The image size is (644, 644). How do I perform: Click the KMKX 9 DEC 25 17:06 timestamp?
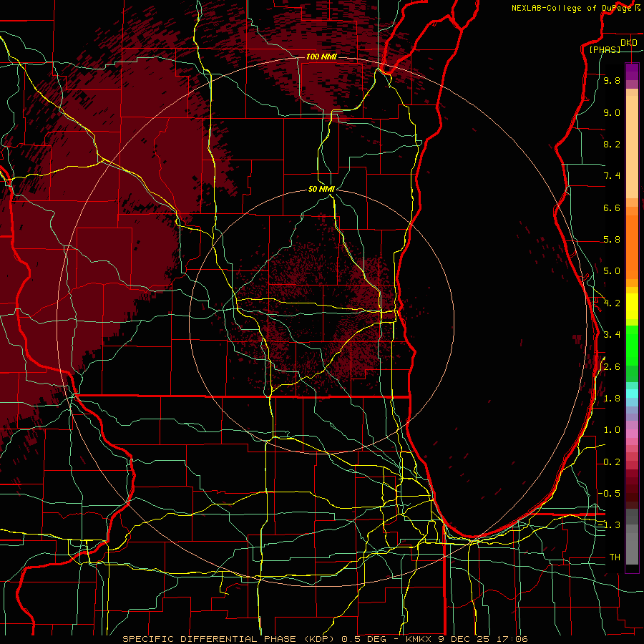pos(467,639)
